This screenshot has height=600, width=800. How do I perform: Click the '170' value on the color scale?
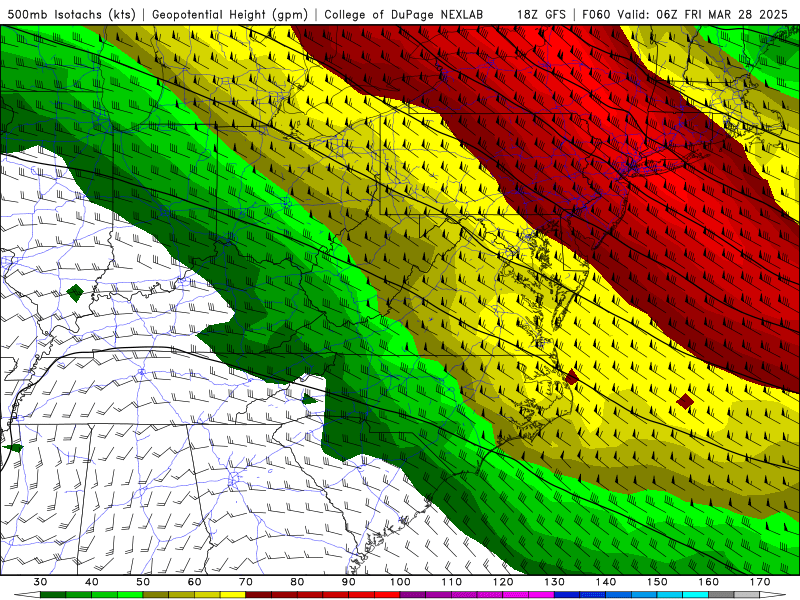pyautogui.click(x=760, y=582)
